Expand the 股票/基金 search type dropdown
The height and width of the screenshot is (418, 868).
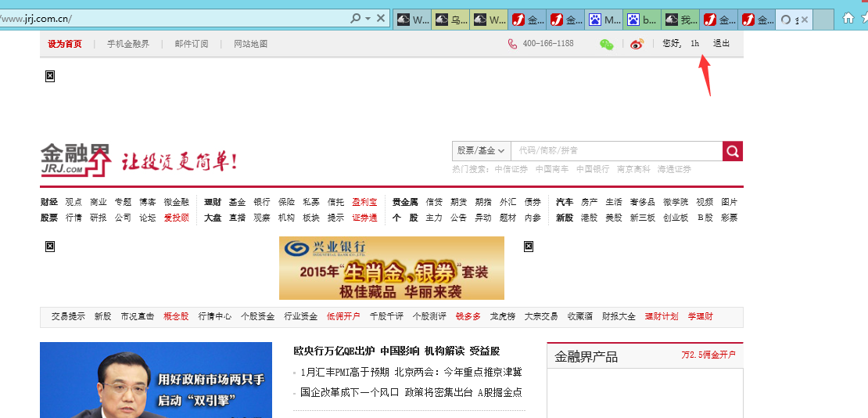[480, 151]
